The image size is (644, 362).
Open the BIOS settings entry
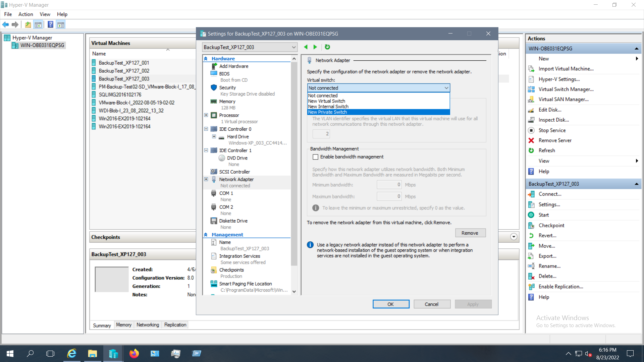coord(224,74)
